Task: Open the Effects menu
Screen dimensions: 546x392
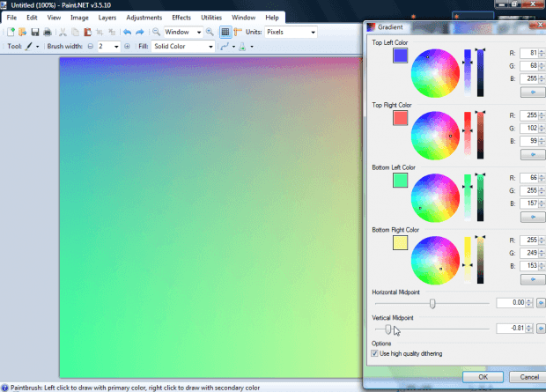Action: click(181, 18)
